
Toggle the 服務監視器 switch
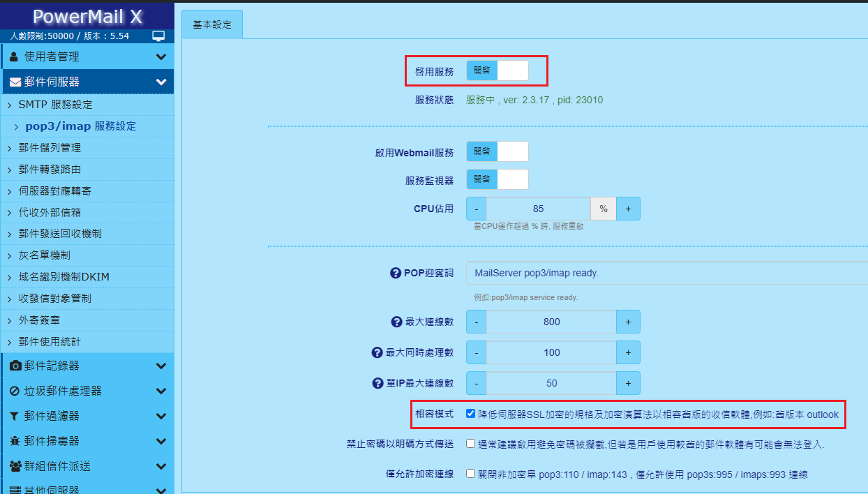pos(497,179)
